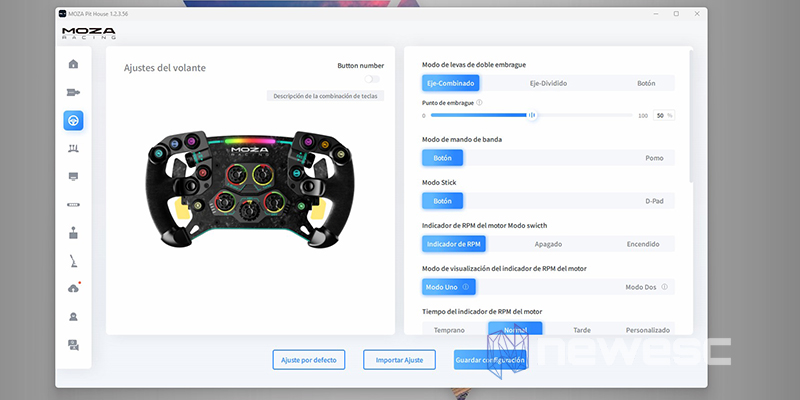Screen dimensions: 800x400
Task: Open the feedback chat icon in sidebar
Action: click(x=73, y=345)
